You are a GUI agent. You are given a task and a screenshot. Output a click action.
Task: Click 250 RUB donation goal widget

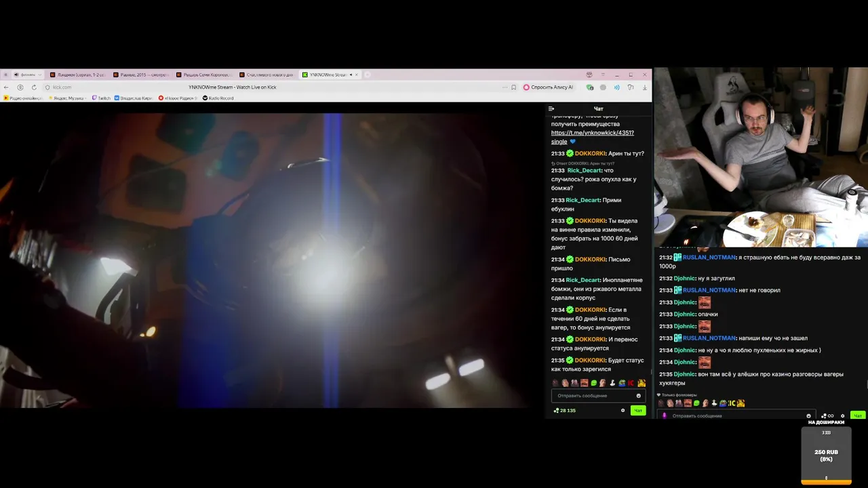tap(826, 455)
